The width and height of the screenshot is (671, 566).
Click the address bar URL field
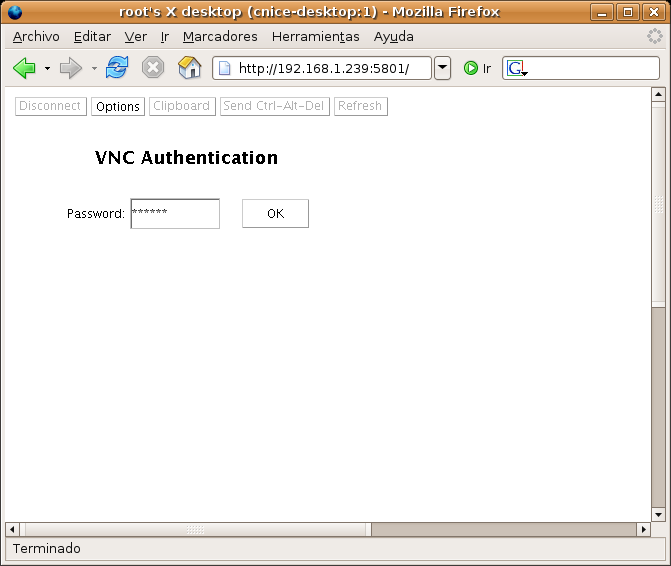click(325, 68)
